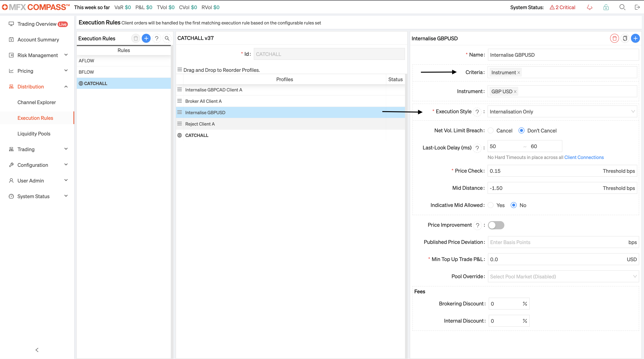Open help icon in Execution Rules panel

coord(156,38)
